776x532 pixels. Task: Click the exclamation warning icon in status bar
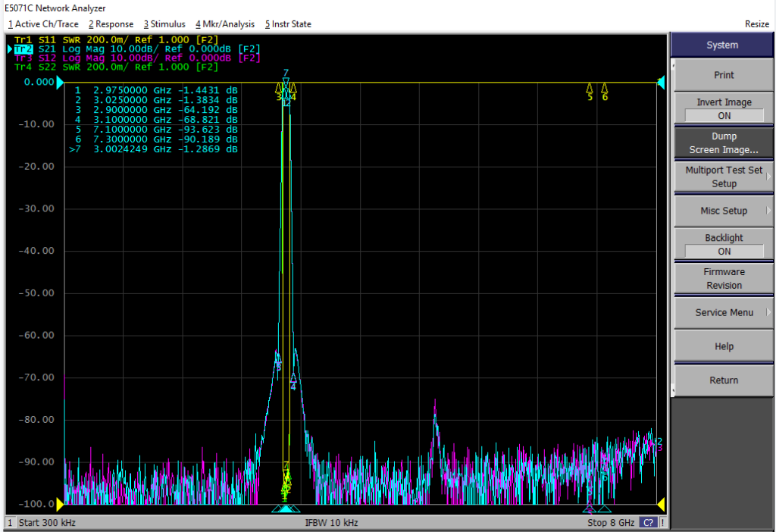coord(662,523)
